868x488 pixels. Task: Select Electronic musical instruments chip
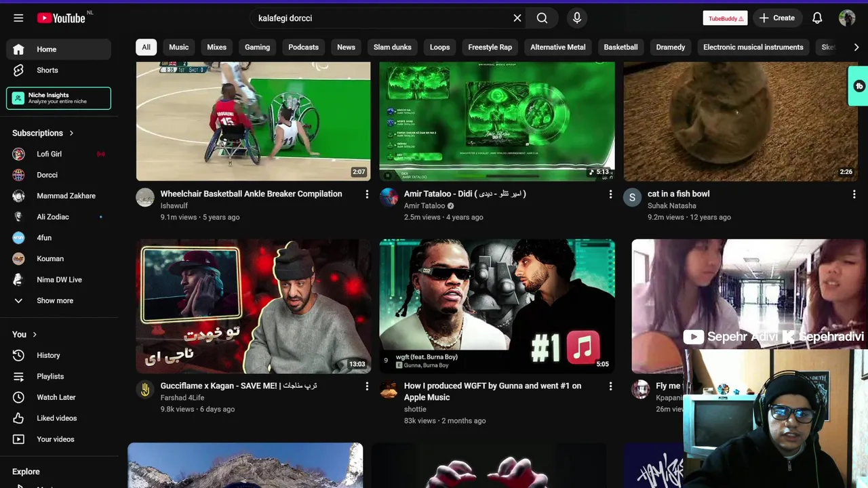pos(753,47)
